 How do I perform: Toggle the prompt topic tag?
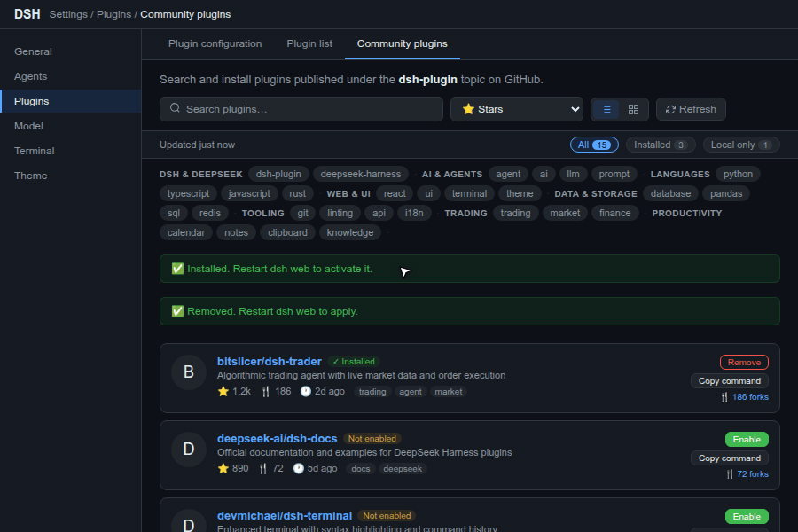(x=614, y=174)
